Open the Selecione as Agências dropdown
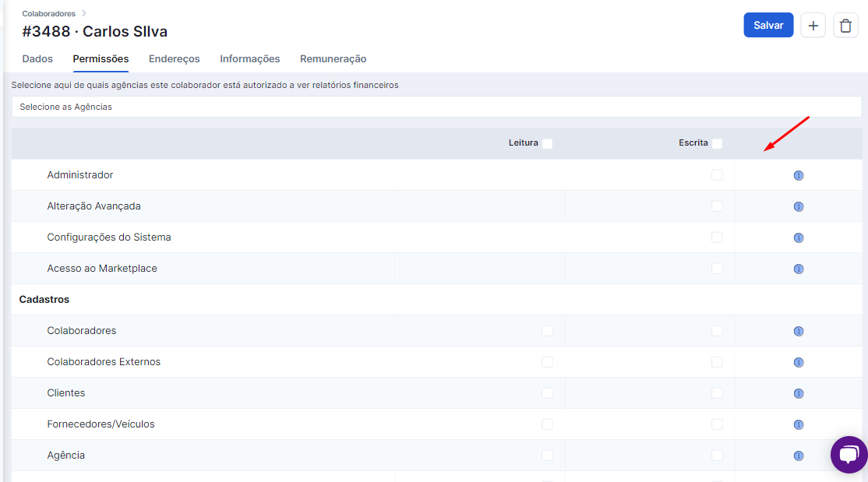The image size is (868, 482). 436,107
